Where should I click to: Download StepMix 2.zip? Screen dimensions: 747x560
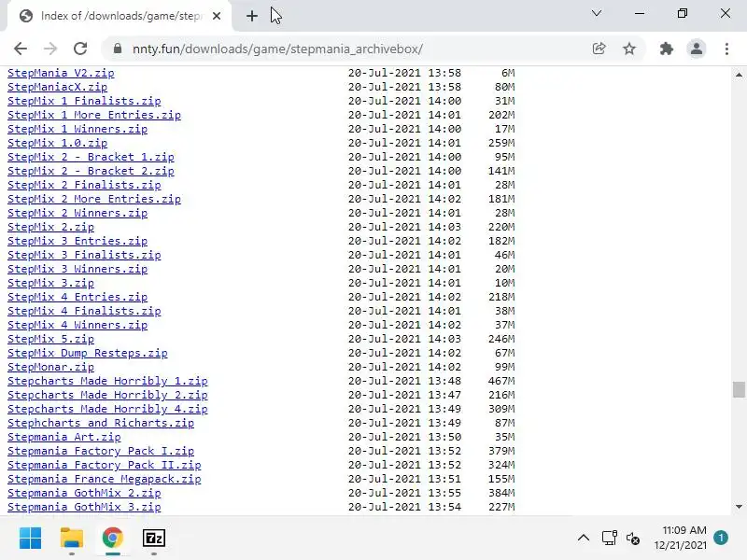tap(51, 227)
